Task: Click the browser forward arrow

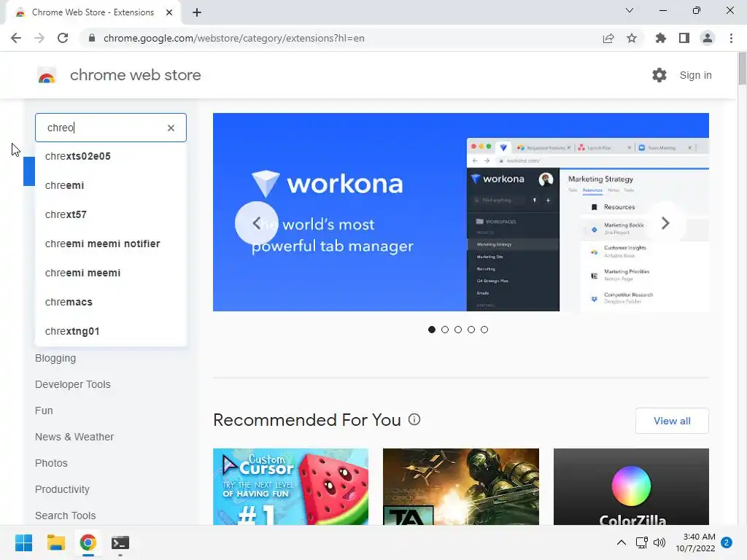Action: coord(39,38)
